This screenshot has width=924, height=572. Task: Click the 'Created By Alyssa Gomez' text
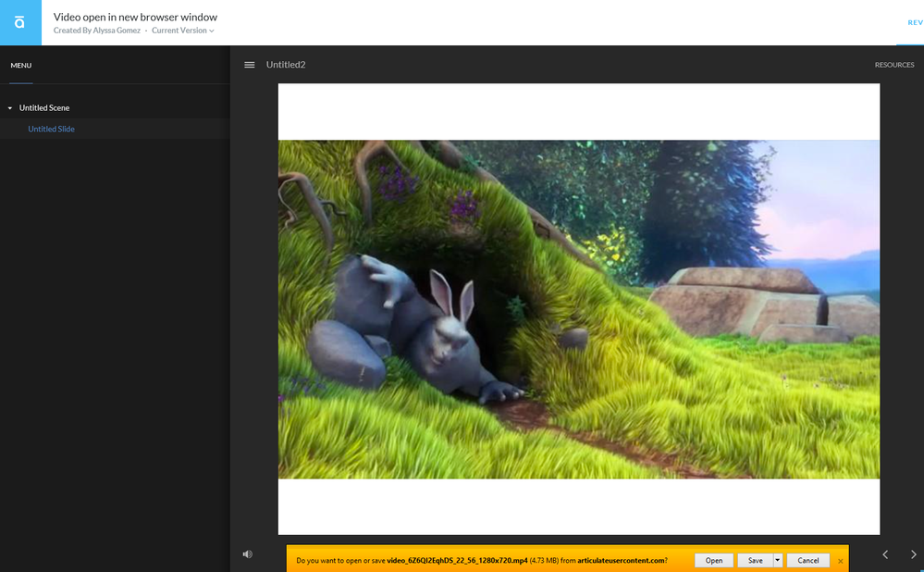[x=96, y=31]
